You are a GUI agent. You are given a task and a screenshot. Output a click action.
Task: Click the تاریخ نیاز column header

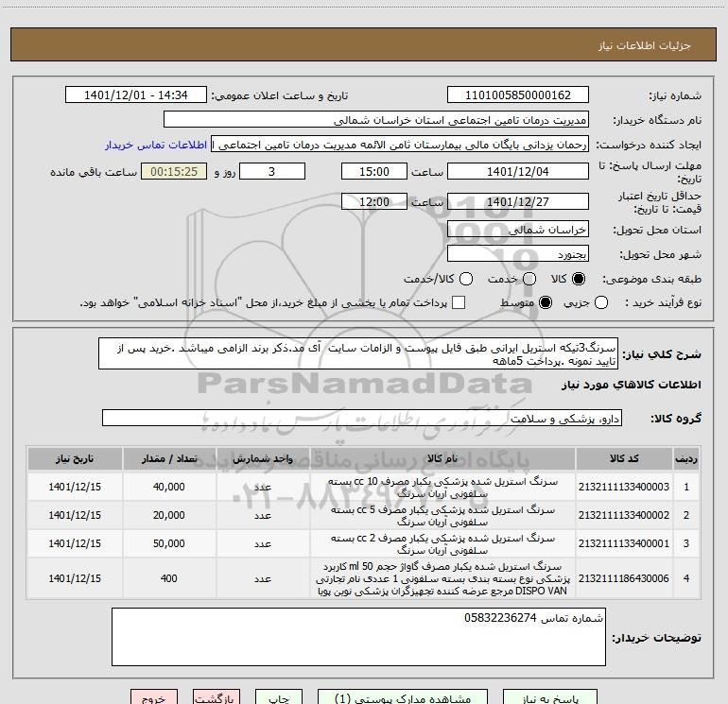pyautogui.click(x=75, y=459)
